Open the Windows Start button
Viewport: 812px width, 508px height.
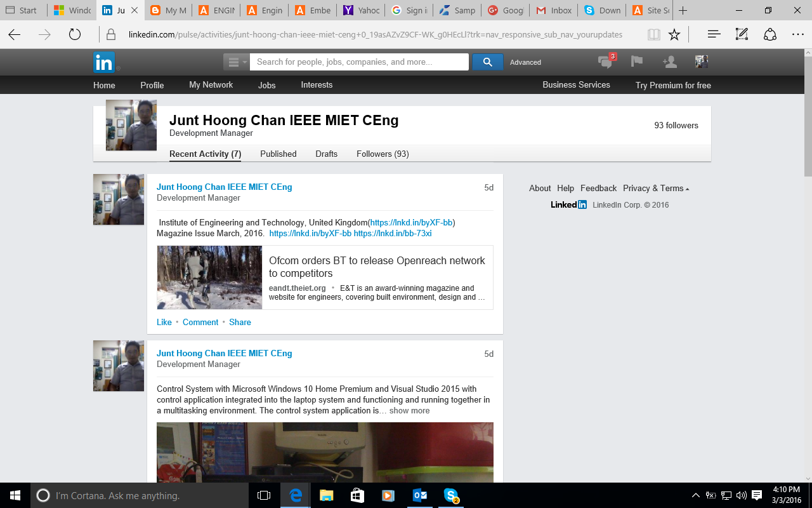click(15, 495)
